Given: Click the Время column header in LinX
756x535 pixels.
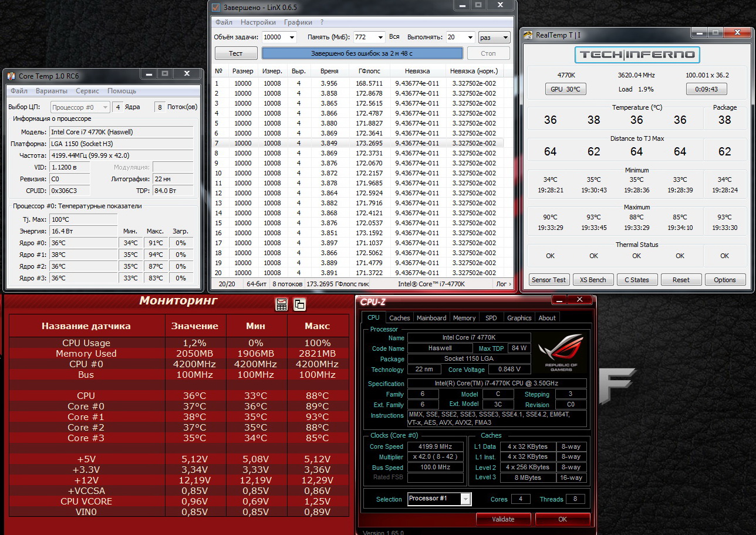Looking at the screenshot, I should click(329, 71).
